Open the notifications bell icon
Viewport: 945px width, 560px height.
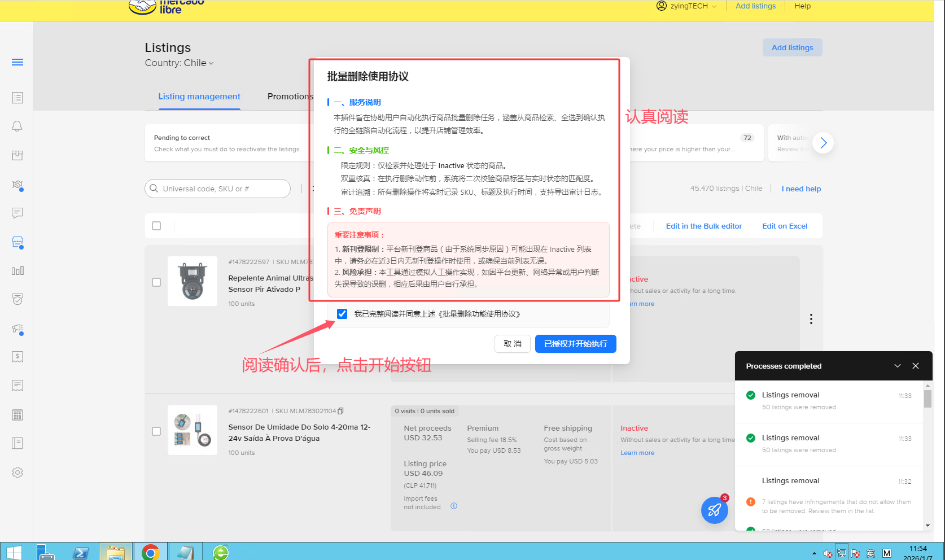coord(17,126)
